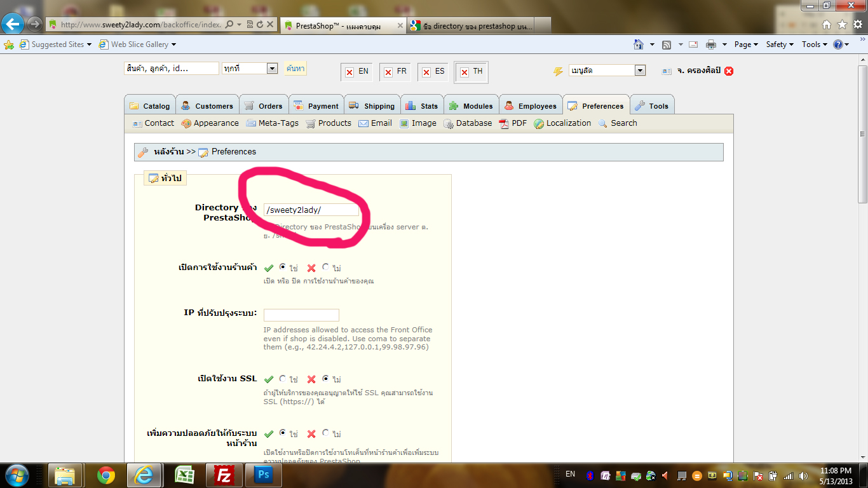Click back-office home link in breadcrumb
The image size is (868, 488).
click(168, 152)
